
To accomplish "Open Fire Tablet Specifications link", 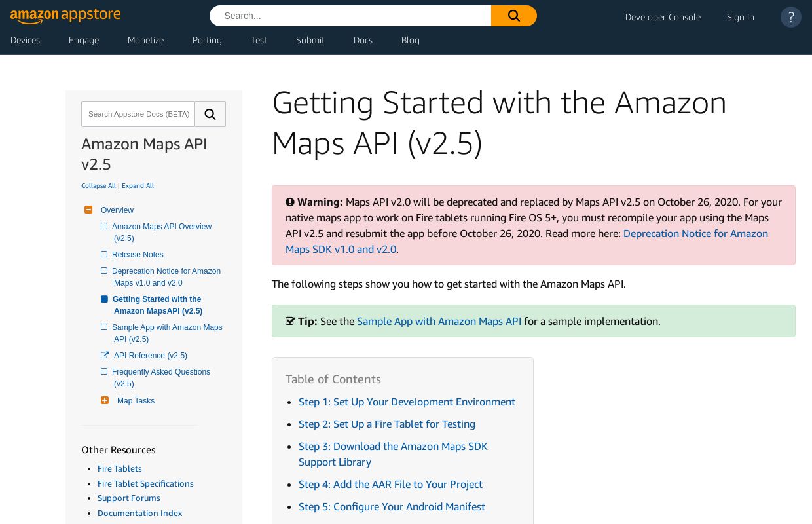I will point(145,483).
